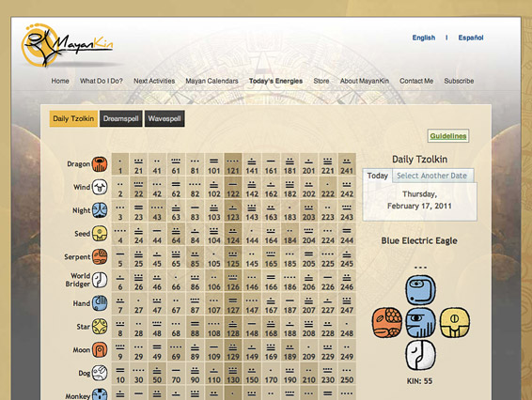Click the Blue Electric Eagle heading
The image size is (532, 400).
[419, 240]
